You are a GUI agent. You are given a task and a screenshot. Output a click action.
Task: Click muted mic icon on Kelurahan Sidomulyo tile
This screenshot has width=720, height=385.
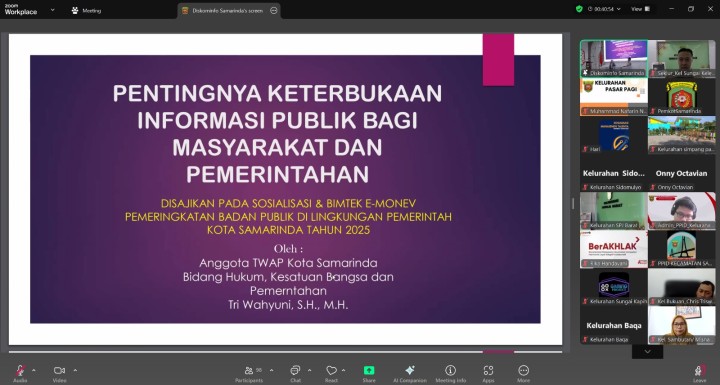(585, 187)
